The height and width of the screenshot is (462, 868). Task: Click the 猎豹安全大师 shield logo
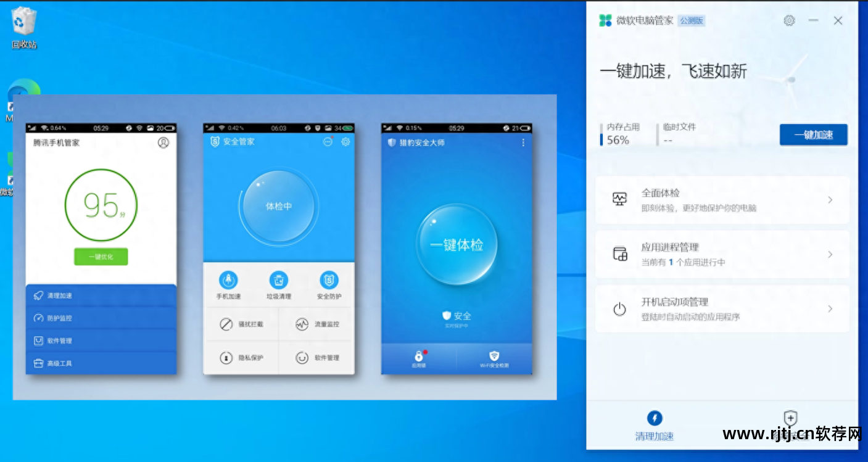392,142
